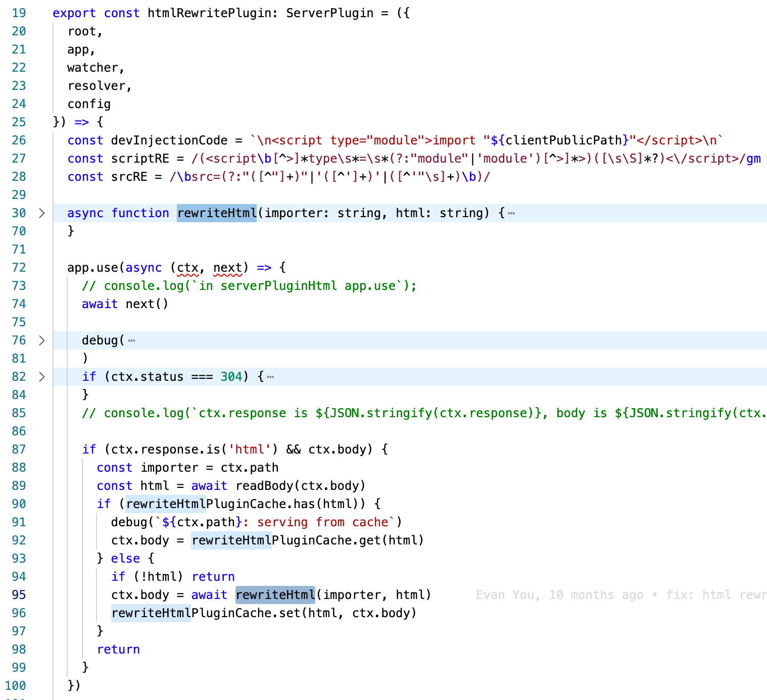Image resolution: width=767 pixels, height=700 pixels.
Task: Click scriptRE variable name
Action: coord(140,159)
